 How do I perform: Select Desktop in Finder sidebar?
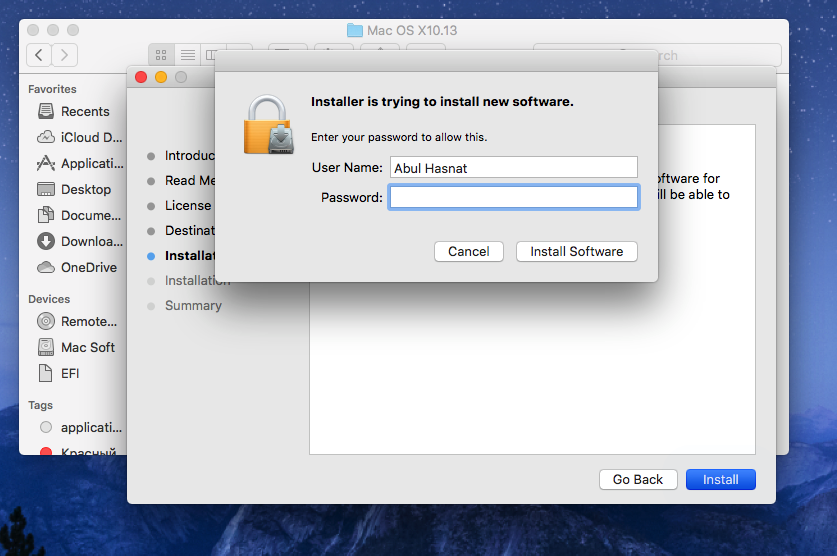click(x=74, y=189)
